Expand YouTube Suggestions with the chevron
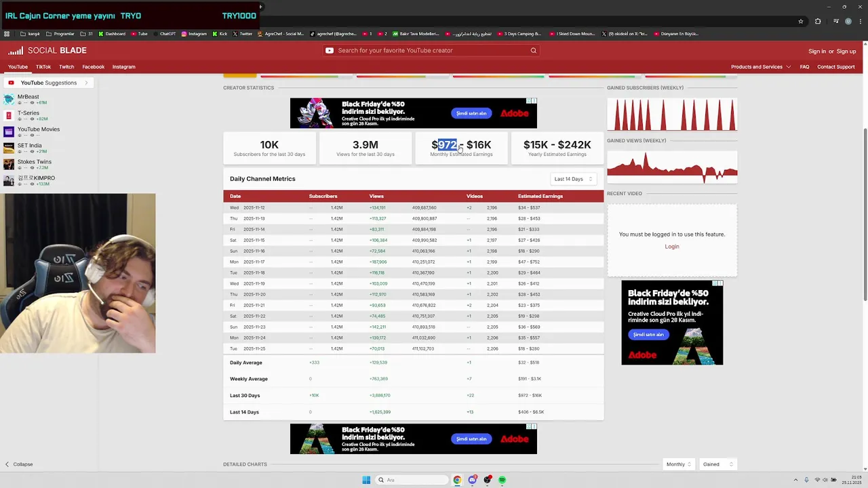This screenshot has height=488, width=868. pos(86,83)
